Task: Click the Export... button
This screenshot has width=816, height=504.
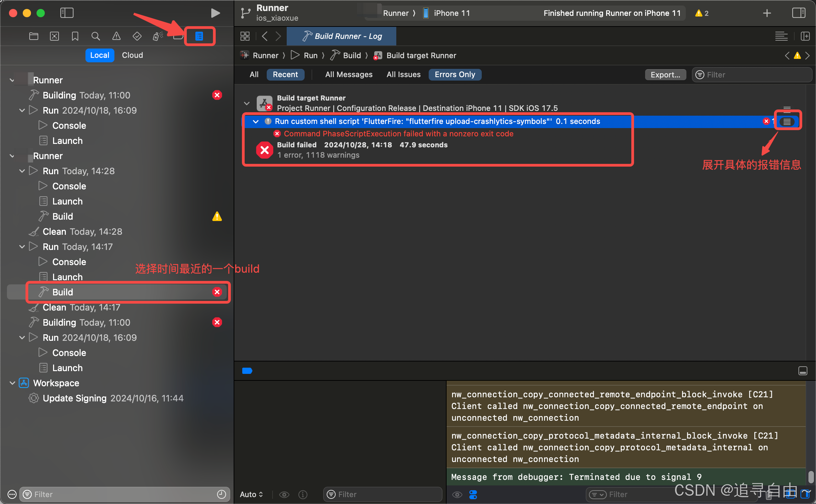Action: [x=665, y=75]
